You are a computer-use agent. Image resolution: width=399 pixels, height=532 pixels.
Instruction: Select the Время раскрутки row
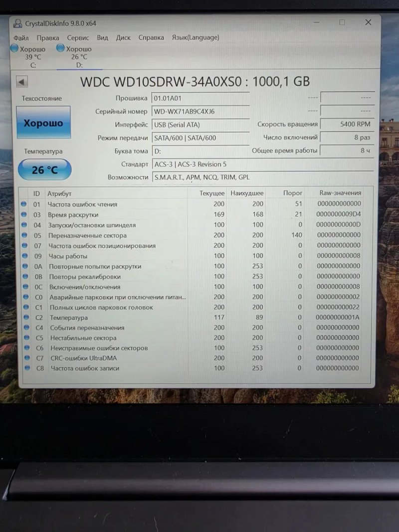click(192, 214)
